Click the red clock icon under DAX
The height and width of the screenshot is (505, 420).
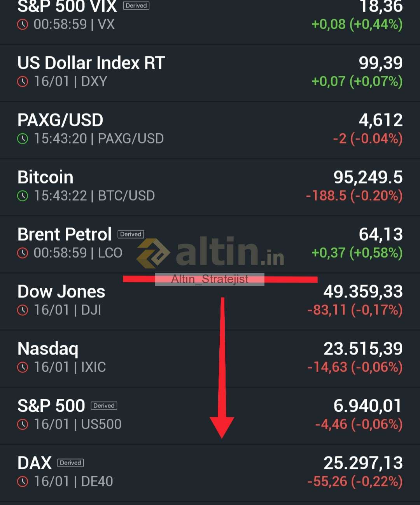(23, 482)
